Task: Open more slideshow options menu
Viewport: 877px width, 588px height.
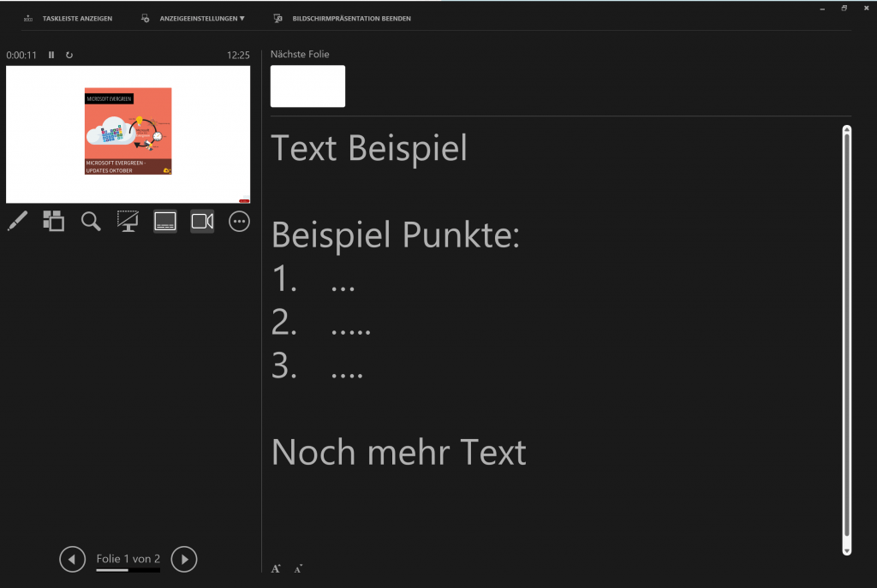Action: (240, 222)
